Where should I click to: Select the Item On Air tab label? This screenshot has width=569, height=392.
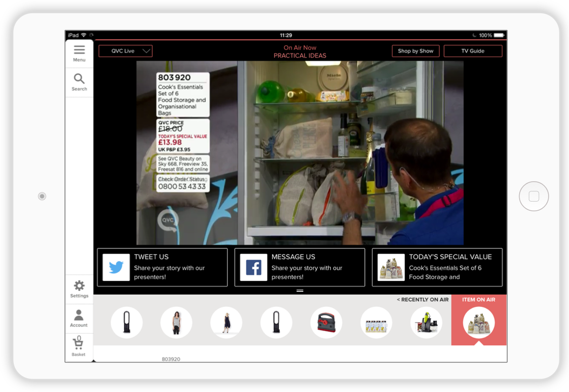click(478, 300)
